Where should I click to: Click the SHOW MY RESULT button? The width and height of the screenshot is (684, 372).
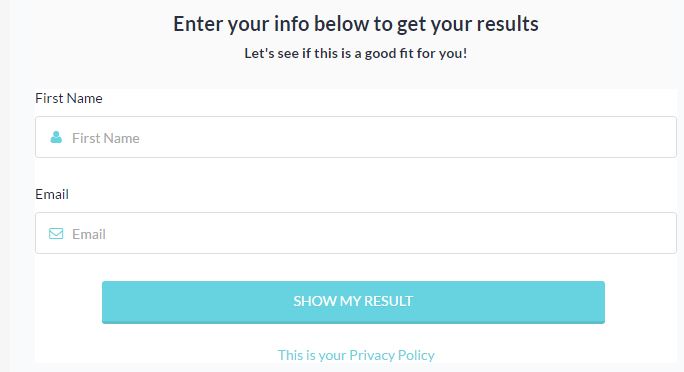[353, 302]
